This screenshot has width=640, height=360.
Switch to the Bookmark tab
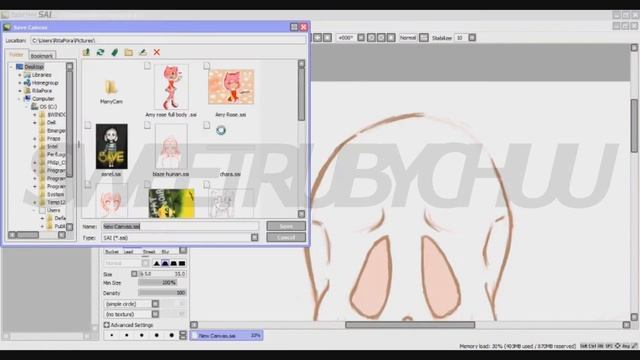[x=42, y=56]
